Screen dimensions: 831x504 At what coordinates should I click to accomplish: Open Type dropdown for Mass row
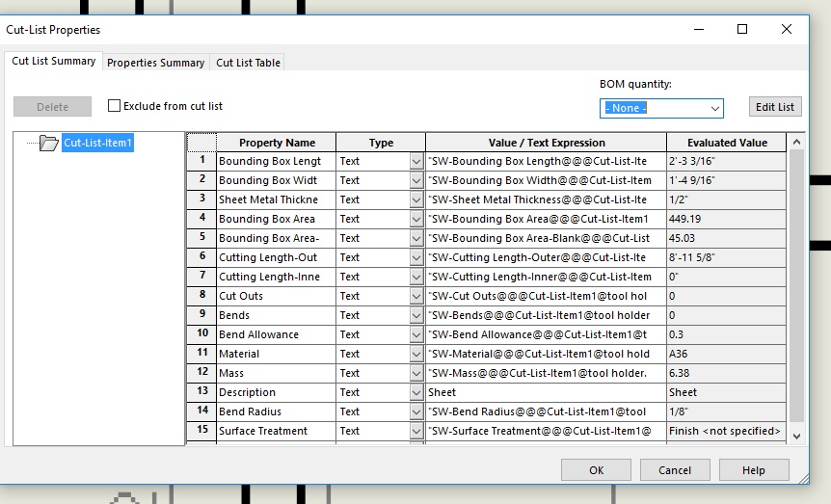point(416,373)
